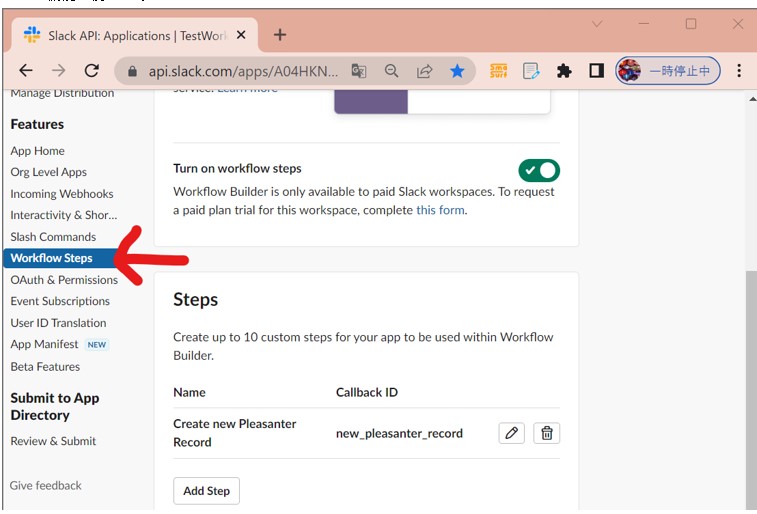Click the Give feedback link

(x=46, y=486)
